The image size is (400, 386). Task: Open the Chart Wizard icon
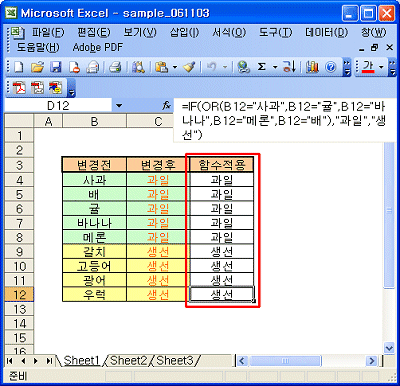tap(312, 67)
